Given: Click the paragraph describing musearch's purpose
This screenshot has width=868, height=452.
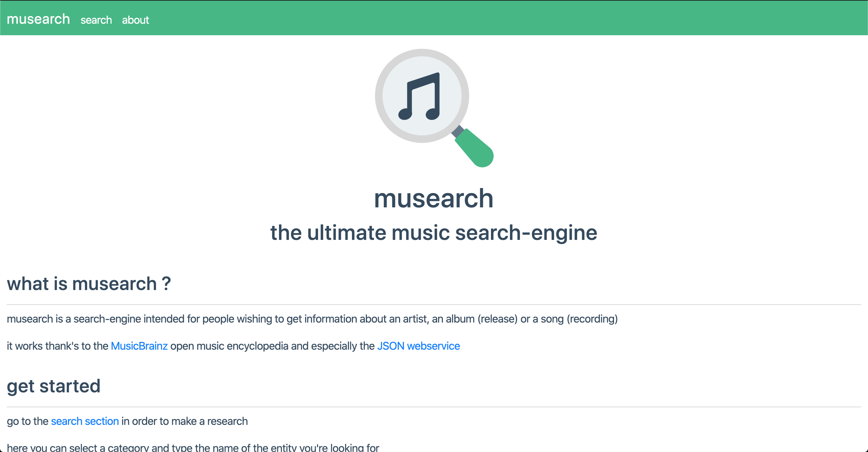Looking at the screenshot, I should [x=312, y=319].
